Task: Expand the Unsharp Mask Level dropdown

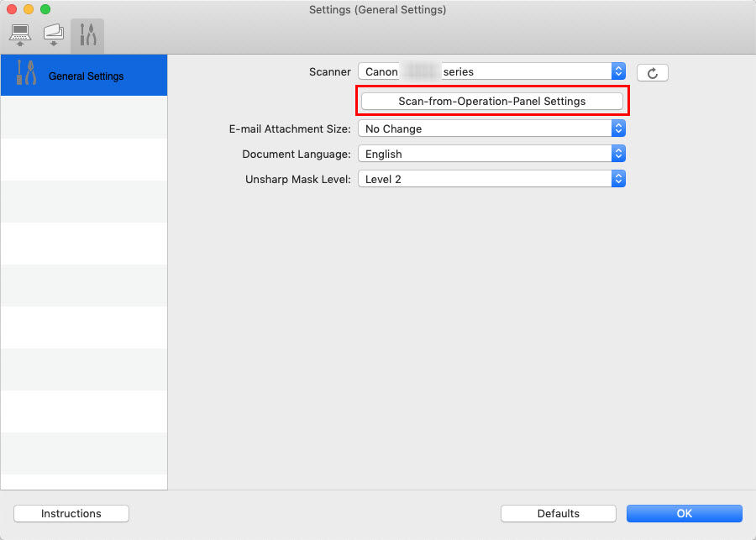Action: (491, 179)
